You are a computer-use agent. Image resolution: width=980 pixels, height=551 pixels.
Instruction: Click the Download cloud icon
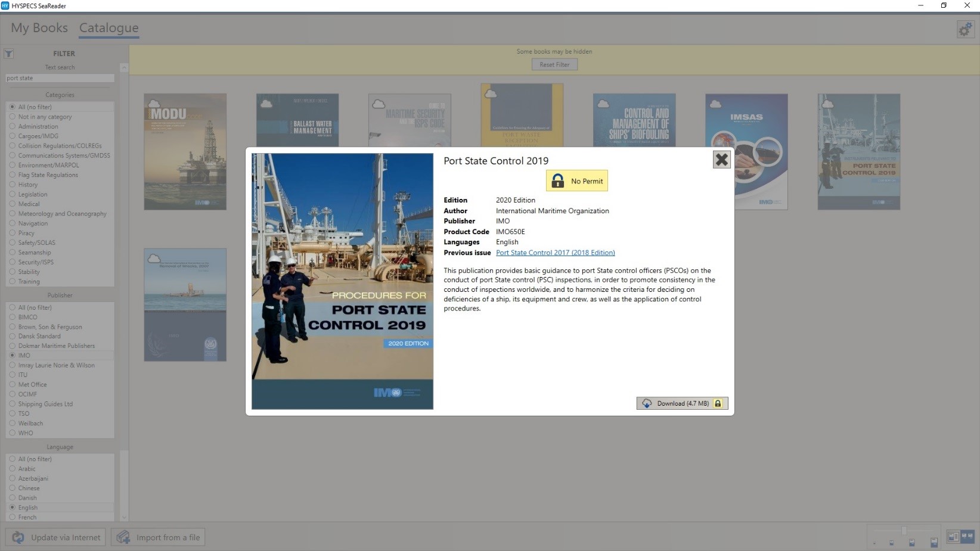(647, 403)
